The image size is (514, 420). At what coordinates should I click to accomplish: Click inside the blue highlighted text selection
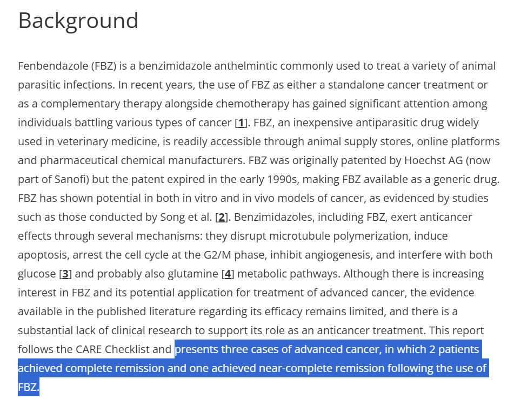point(253,368)
